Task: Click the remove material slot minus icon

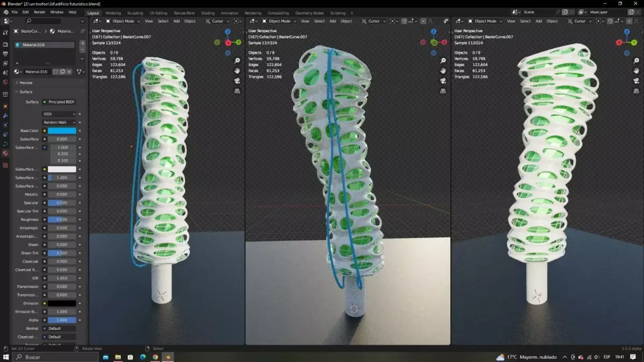Action: pos(82,49)
